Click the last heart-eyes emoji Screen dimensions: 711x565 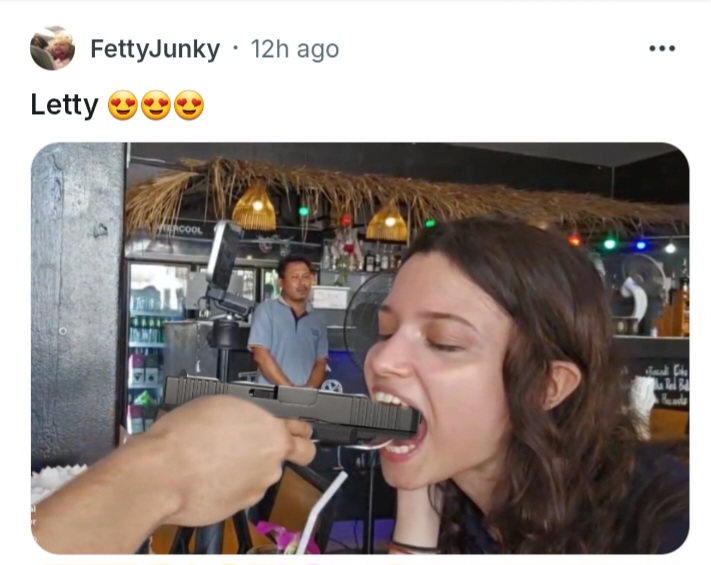click(189, 105)
